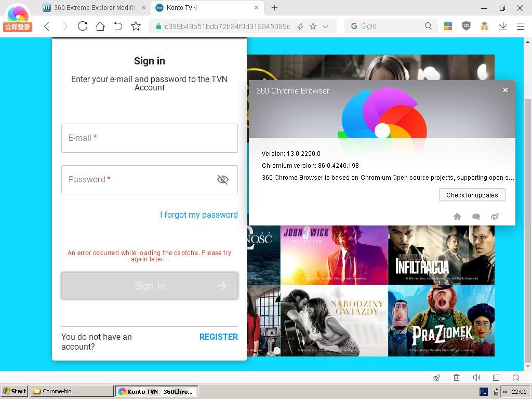Open the downloads arrow icon
The width and height of the screenshot is (532, 399).
tap(503, 26)
